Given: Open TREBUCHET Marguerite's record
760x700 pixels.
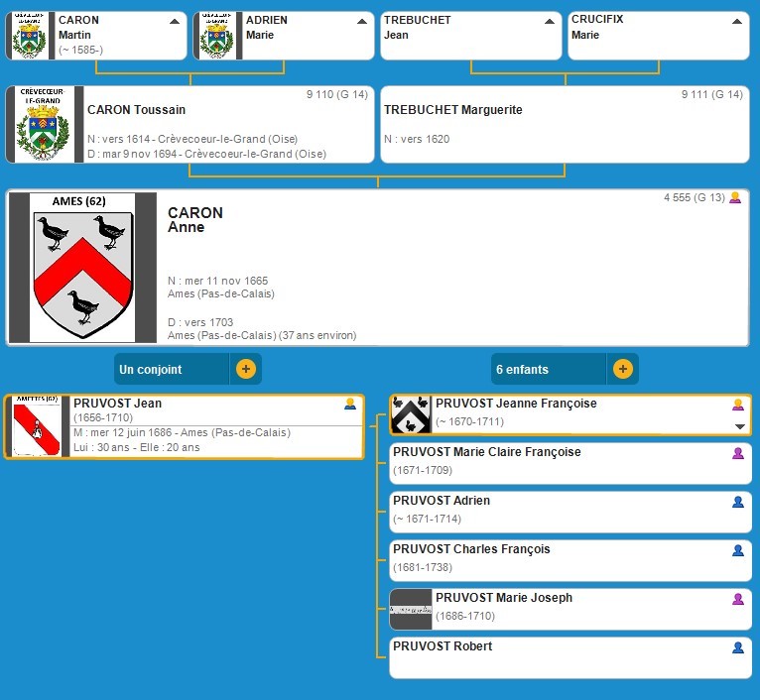Looking at the screenshot, I should (x=452, y=110).
